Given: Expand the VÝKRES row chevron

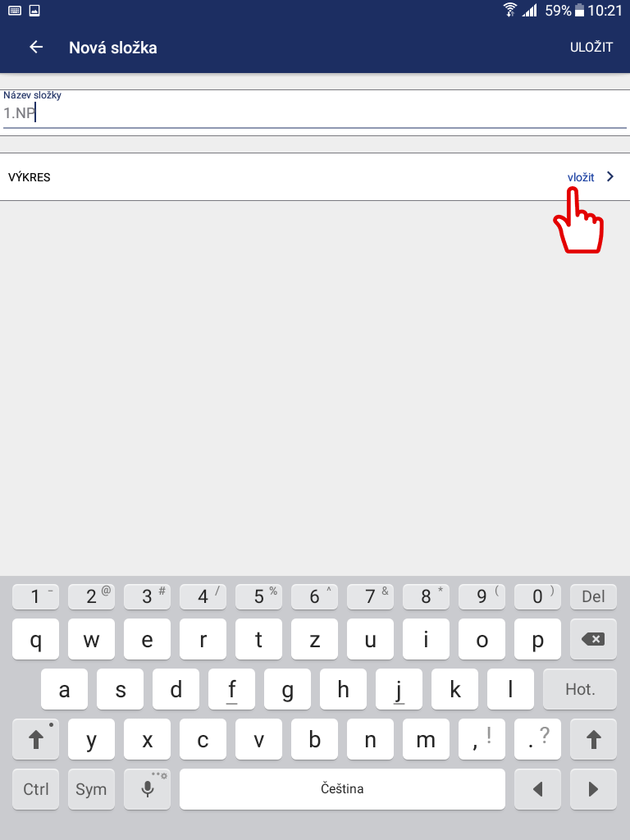Looking at the screenshot, I should tap(610, 177).
